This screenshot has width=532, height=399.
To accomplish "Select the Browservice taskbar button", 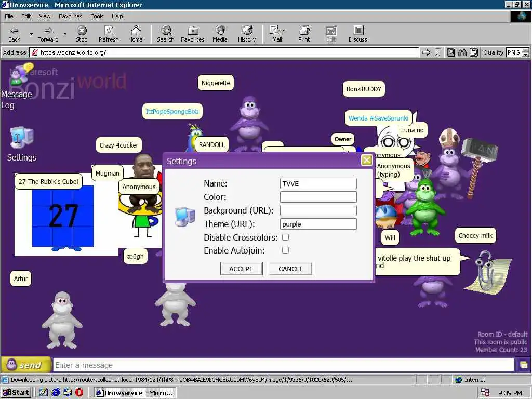I will (x=135, y=393).
